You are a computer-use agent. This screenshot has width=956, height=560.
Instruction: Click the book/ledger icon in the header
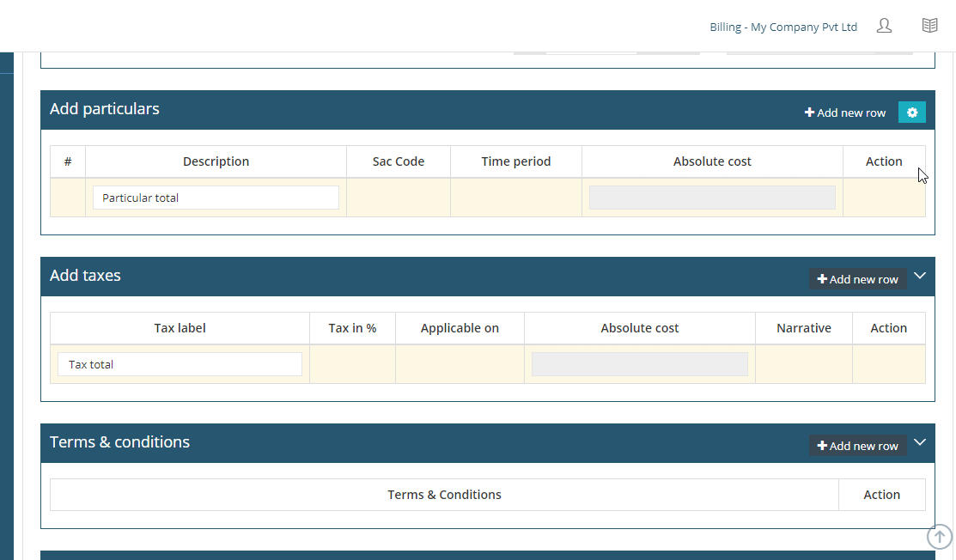(x=929, y=25)
